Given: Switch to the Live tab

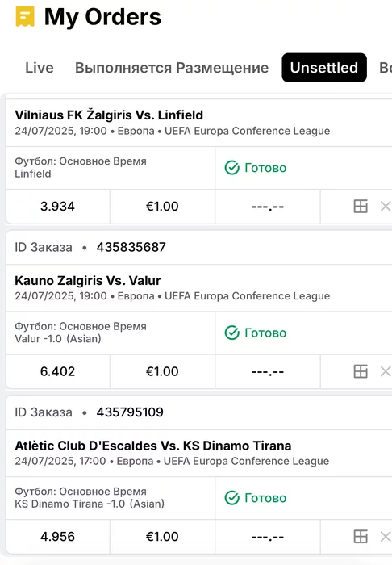Looking at the screenshot, I should click(40, 68).
